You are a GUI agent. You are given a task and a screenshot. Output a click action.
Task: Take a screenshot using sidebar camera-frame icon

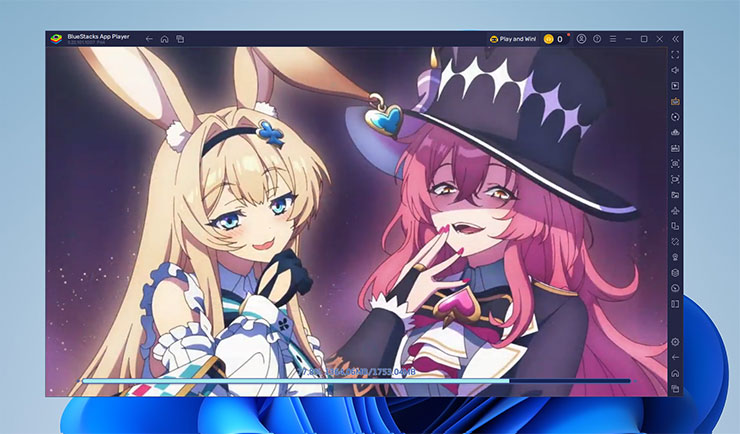click(x=675, y=164)
